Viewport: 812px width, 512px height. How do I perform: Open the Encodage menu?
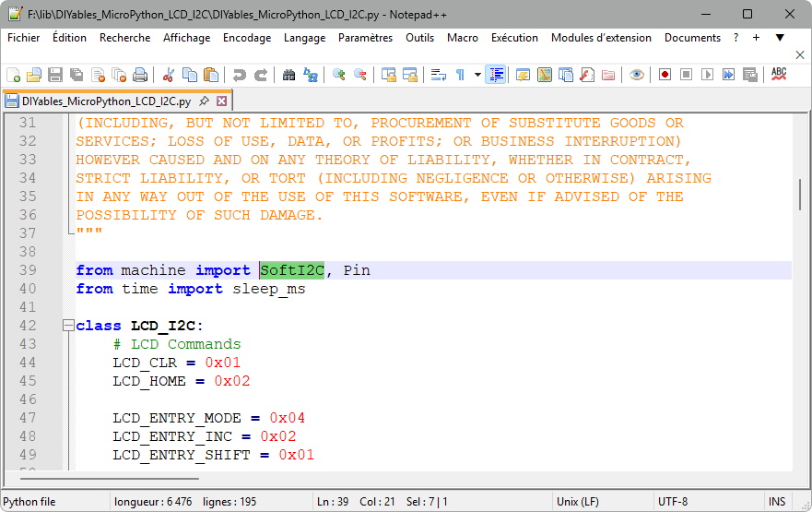point(247,38)
